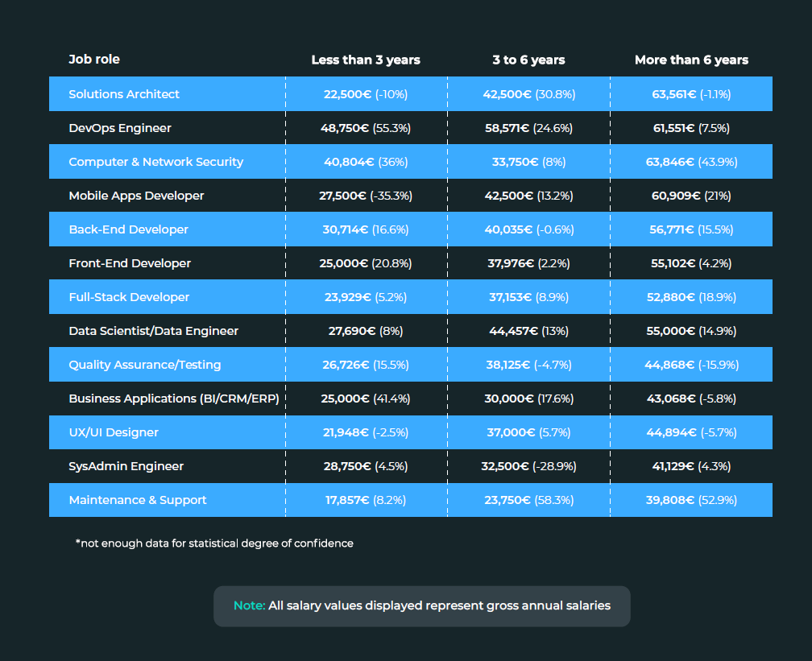Viewport: 812px width, 661px height.
Task: Click the "Less than 3 years" column header
Action: point(366,60)
